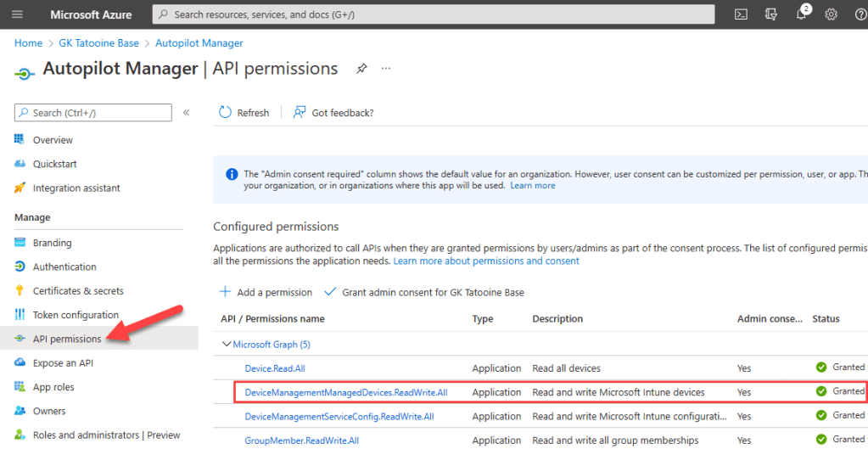868x449 pixels.
Task: Click the Token configuration bars icon
Action: tap(20, 314)
